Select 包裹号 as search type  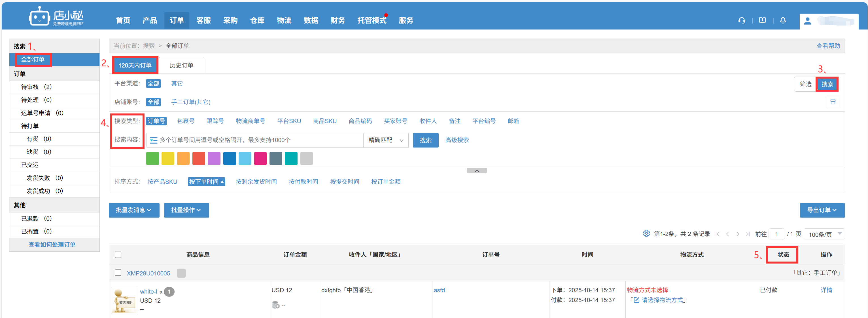185,121
